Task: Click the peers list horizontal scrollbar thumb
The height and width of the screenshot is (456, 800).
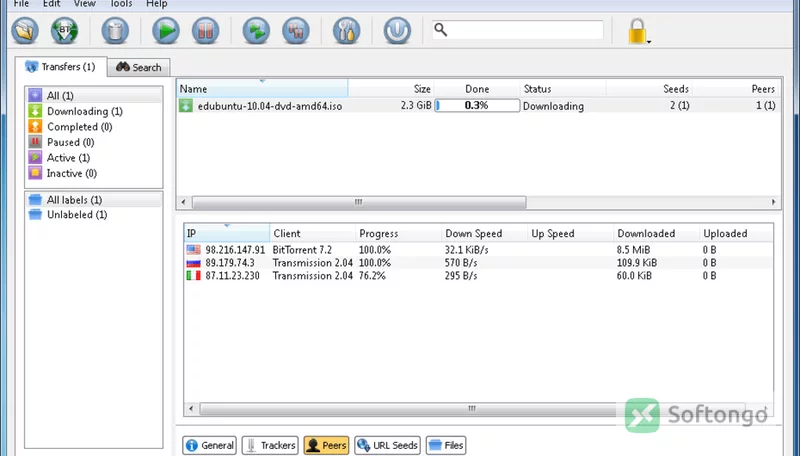Action: [472, 409]
